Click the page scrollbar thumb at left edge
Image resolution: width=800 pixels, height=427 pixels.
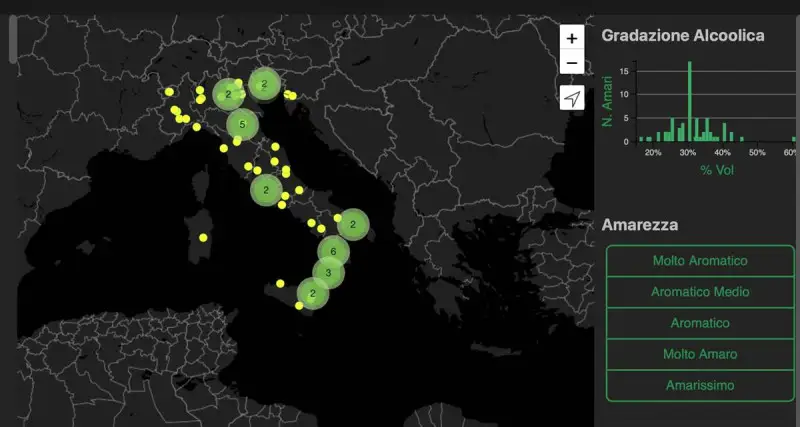(x=13, y=39)
